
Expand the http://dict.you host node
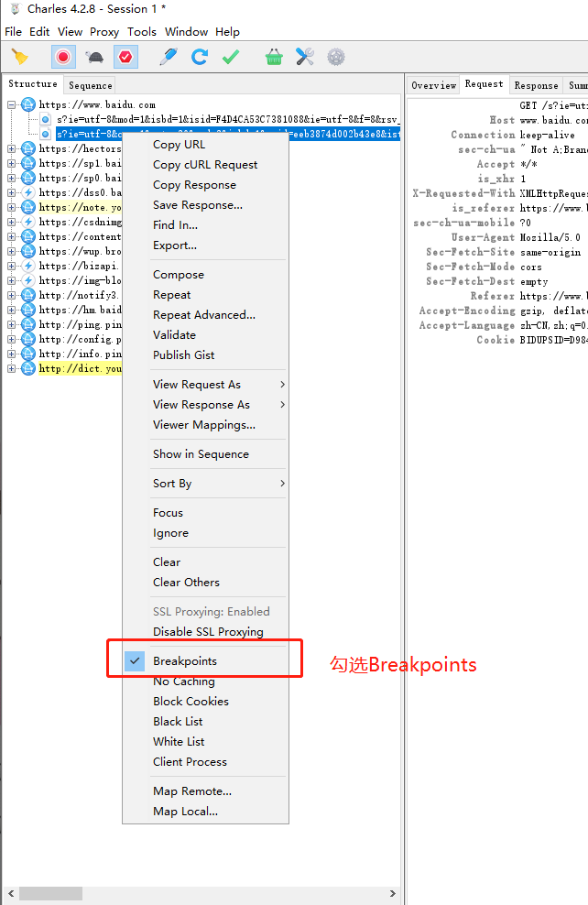point(11,369)
